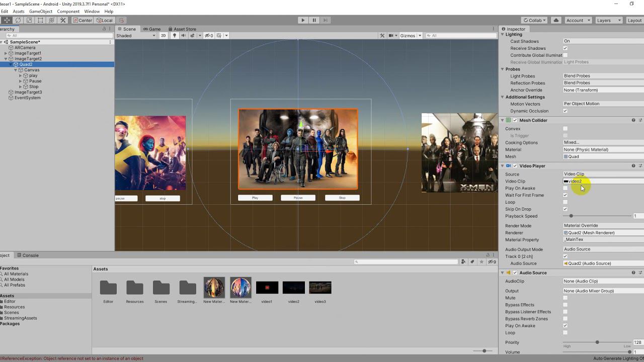Open Video Player help icon
The height and width of the screenshot is (362, 644).
(633, 165)
